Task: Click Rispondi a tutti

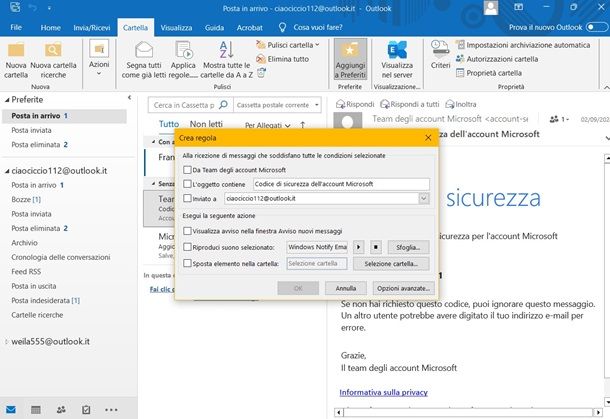Action: [x=410, y=104]
